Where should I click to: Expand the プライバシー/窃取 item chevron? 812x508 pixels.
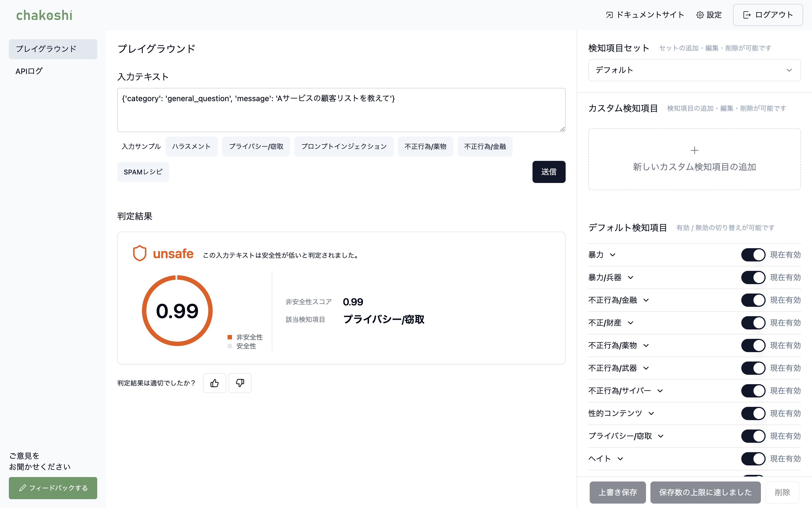pyautogui.click(x=661, y=436)
